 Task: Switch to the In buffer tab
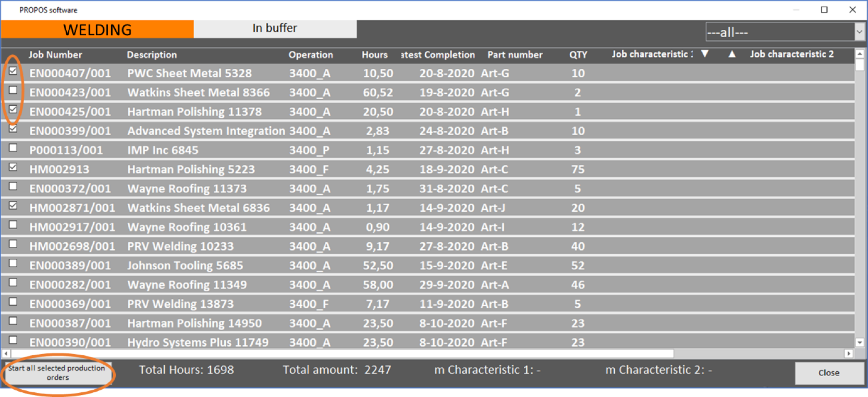coord(275,29)
